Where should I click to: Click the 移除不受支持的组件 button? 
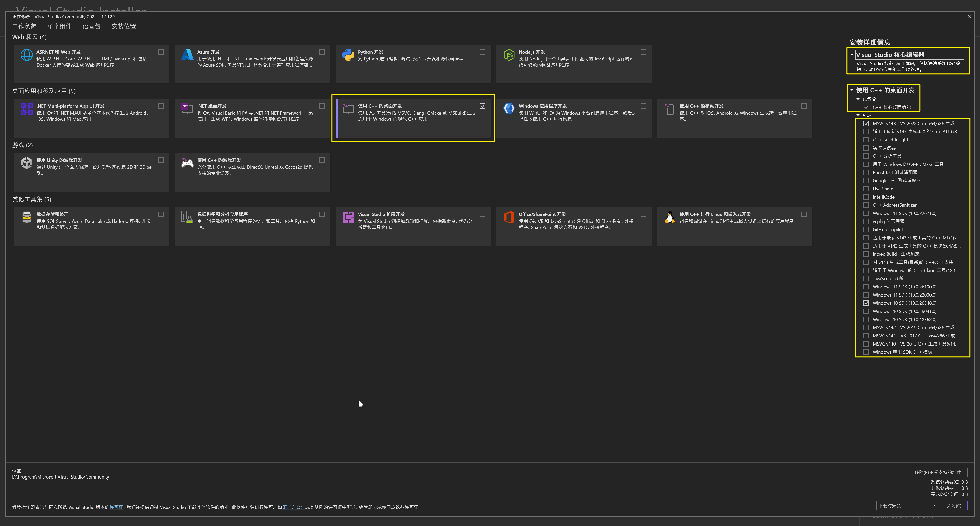[x=937, y=472]
